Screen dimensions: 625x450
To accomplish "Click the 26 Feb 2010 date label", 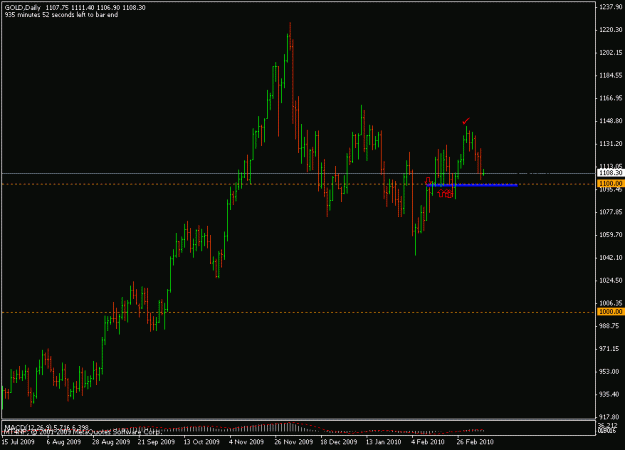I will (x=475, y=442).
